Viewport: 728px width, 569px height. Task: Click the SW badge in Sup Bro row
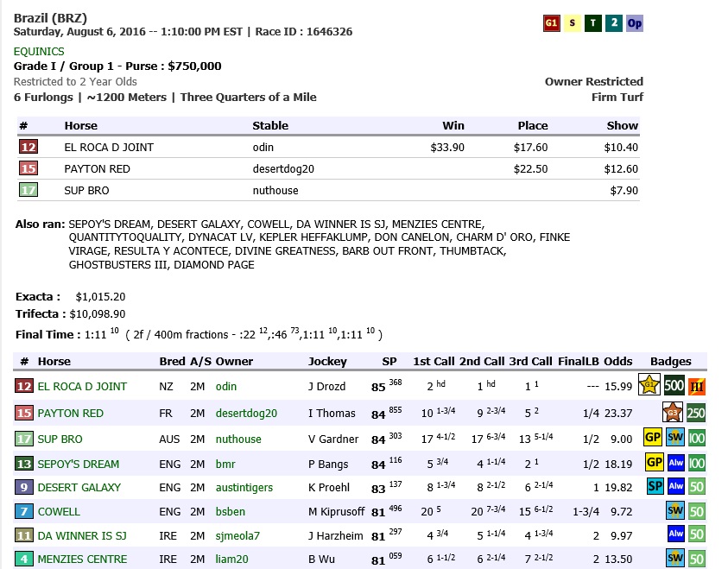pos(675,437)
